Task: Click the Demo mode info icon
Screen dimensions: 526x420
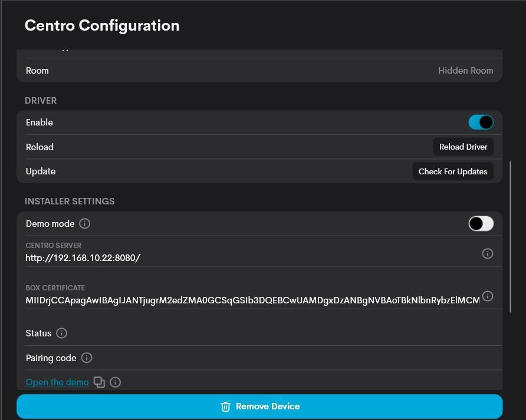Action: pyautogui.click(x=84, y=224)
